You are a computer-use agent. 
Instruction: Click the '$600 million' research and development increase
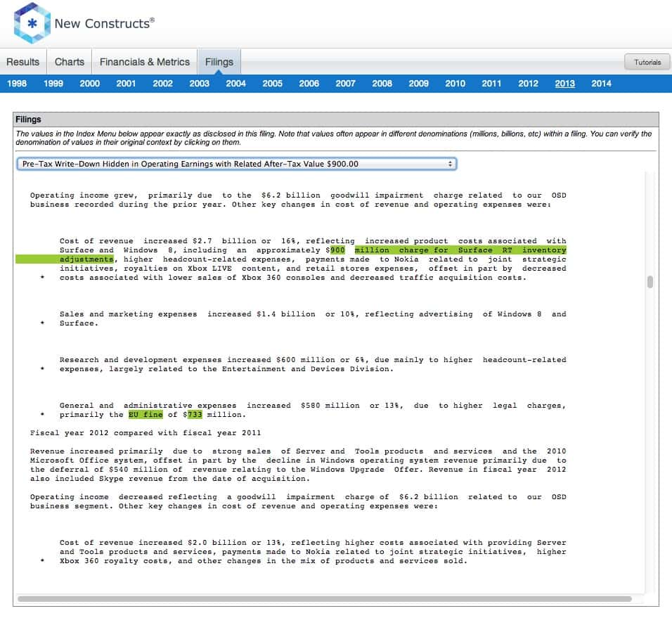tap(306, 360)
